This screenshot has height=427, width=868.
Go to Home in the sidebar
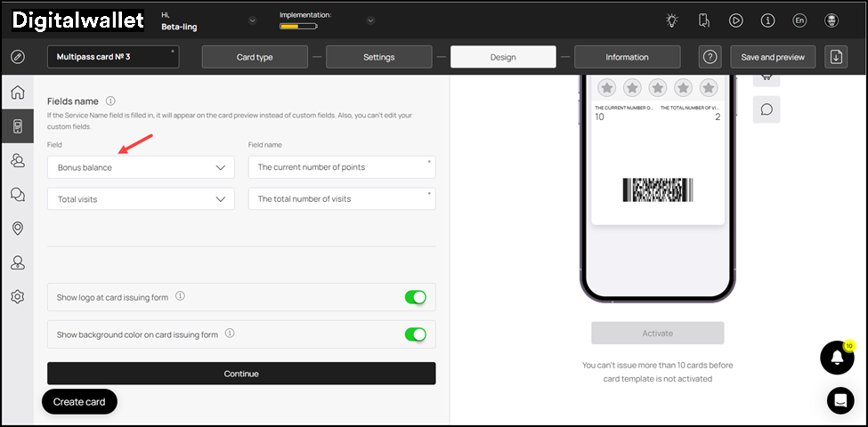pyautogui.click(x=18, y=93)
